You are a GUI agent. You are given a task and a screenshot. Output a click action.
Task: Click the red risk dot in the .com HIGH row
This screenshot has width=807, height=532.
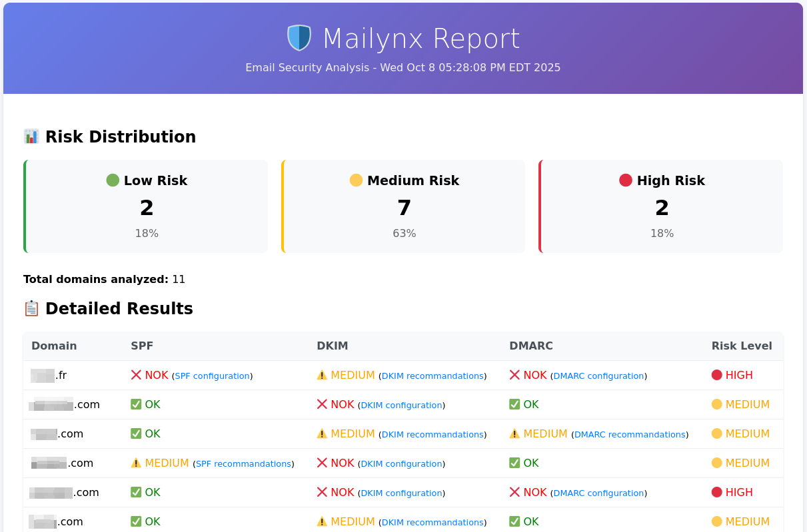717,492
